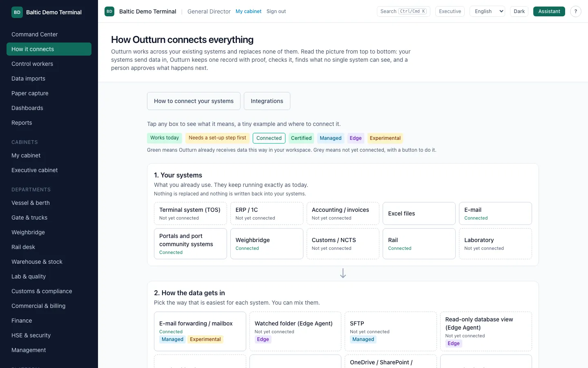Viewport: 588px width, 368px height.
Task: Select the Terminal system (TOS) box
Action: (x=190, y=213)
